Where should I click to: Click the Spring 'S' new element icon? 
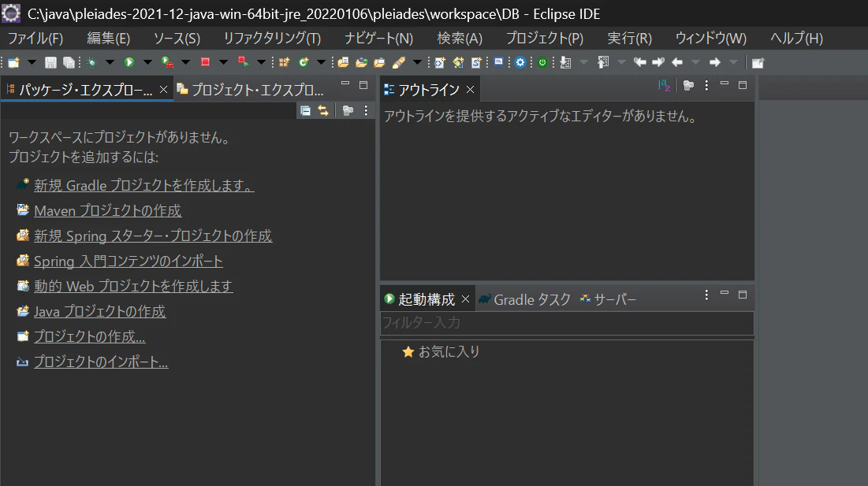[x=476, y=62]
